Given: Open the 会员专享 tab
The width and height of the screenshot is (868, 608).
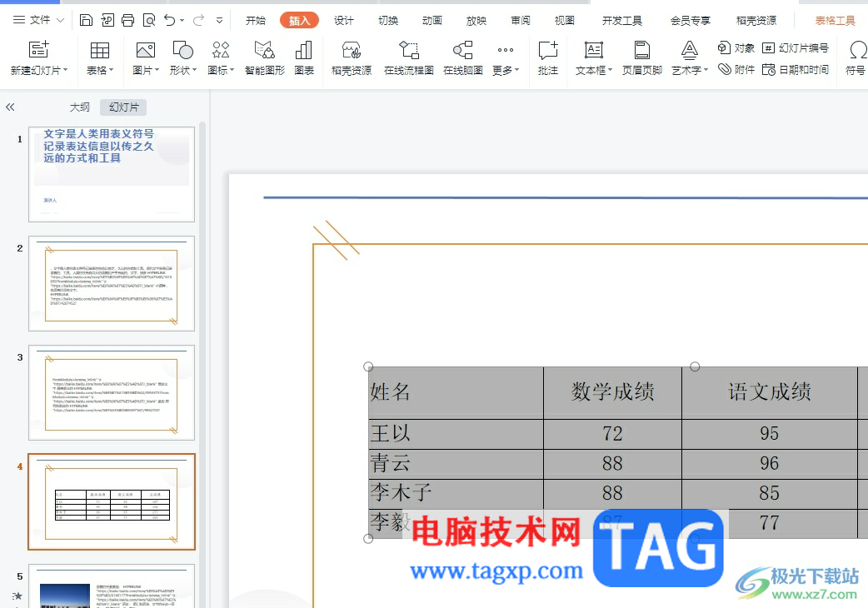Looking at the screenshot, I should (691, 21).
